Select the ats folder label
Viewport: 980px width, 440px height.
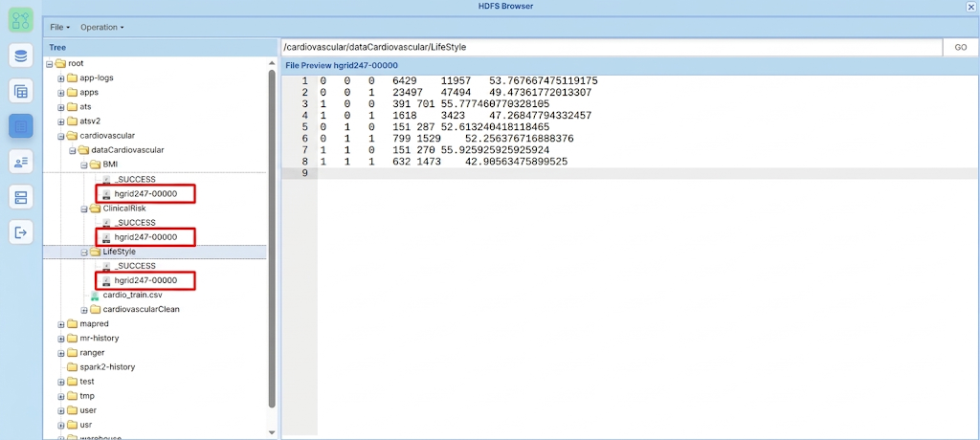85,106
